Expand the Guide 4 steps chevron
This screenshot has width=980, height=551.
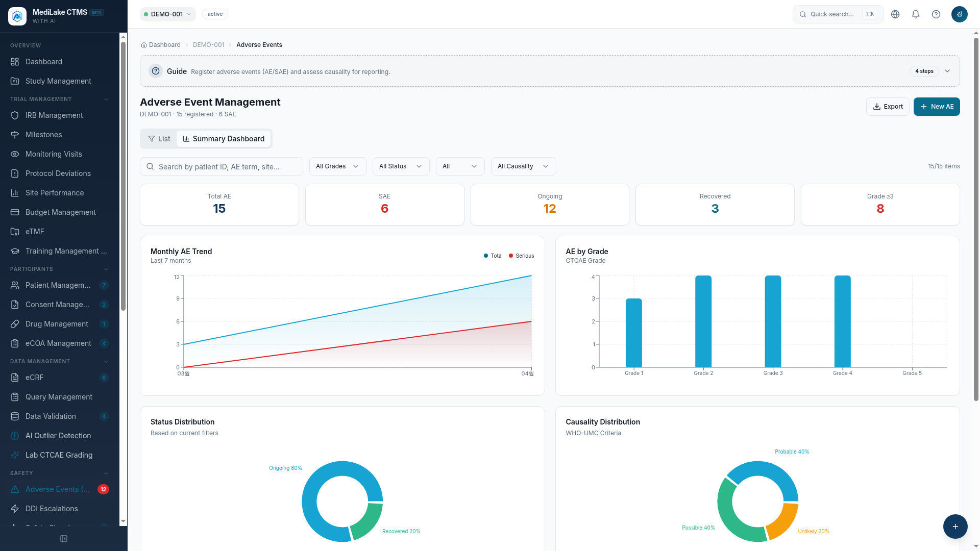click(x=947, y=71)
